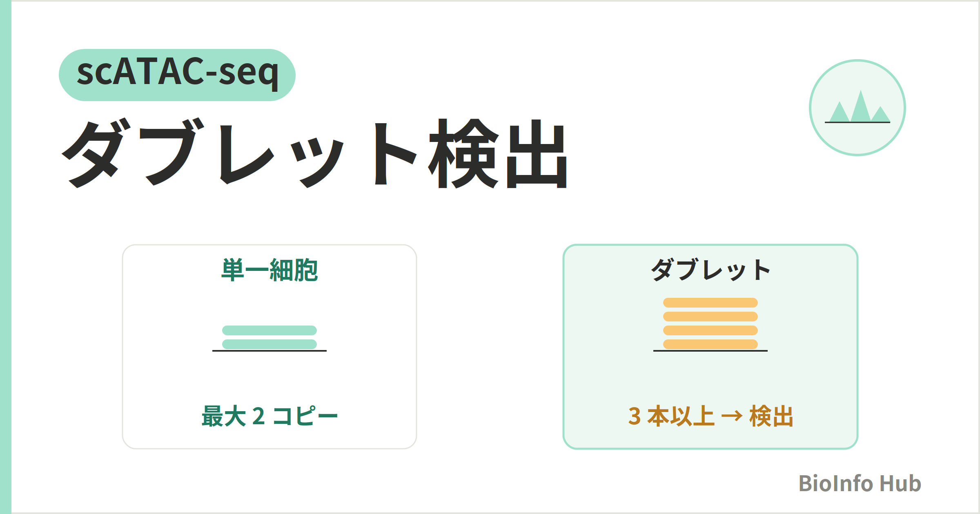Select the 単一細胞 card heading

[269, 270]
